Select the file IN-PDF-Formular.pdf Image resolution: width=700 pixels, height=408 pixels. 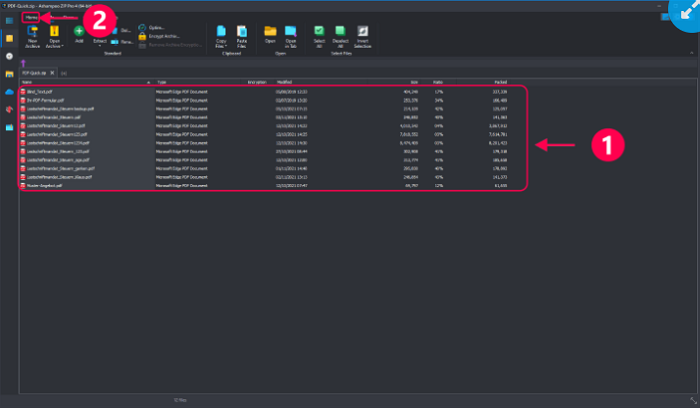pyautogui.click(x=45, y=100)
